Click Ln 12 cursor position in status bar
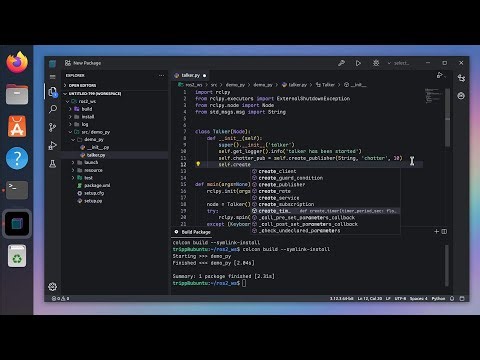The image size is (480, 360). pyautogui.click(x=370, y=299)
